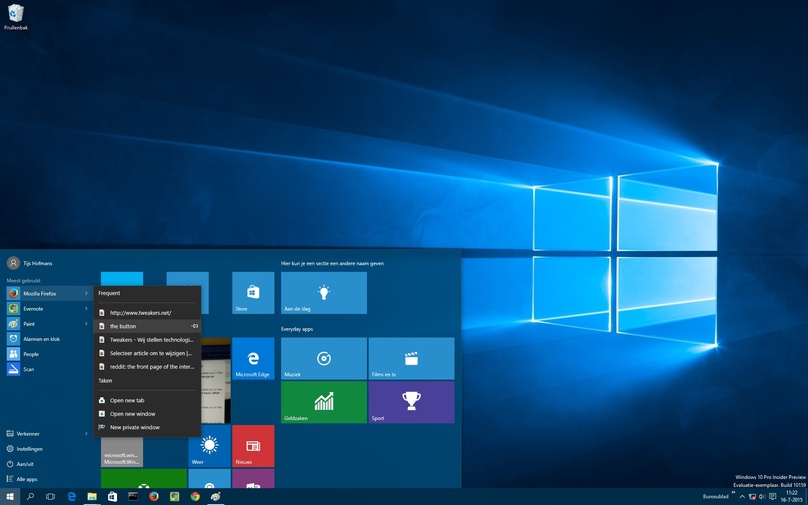808x505 pixels.
Task: Choose Open new window task
Action: coord(147,414)
